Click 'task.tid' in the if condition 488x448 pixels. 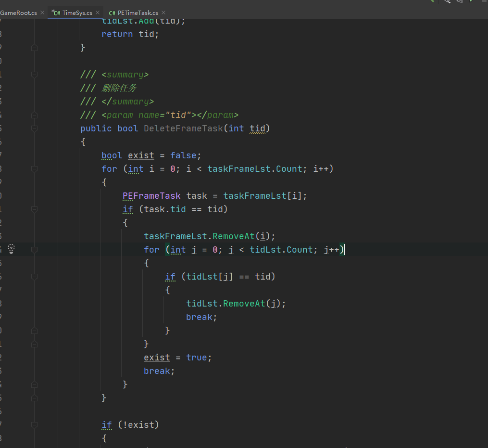pyautogui.click(x=165, y=209)
